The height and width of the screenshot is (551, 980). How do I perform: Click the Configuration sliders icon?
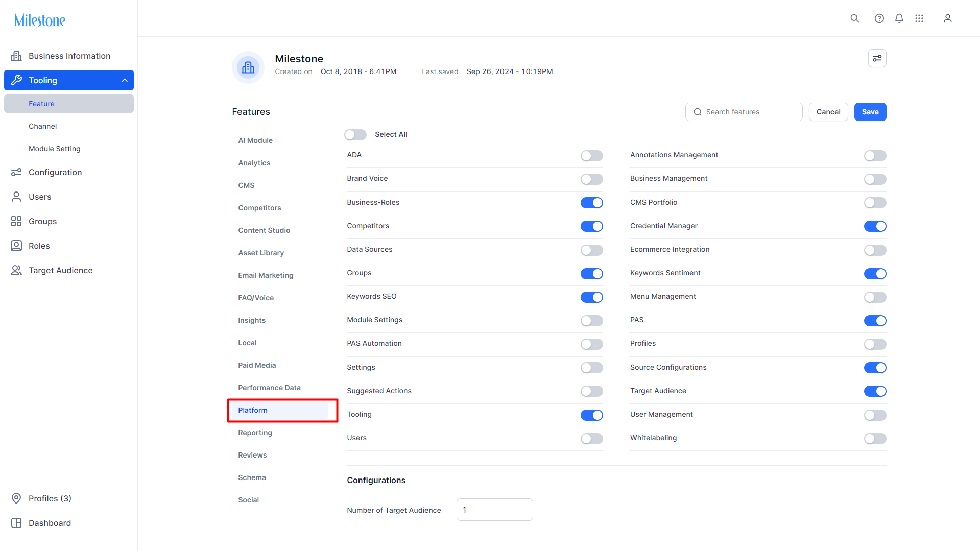pos(16,172)
